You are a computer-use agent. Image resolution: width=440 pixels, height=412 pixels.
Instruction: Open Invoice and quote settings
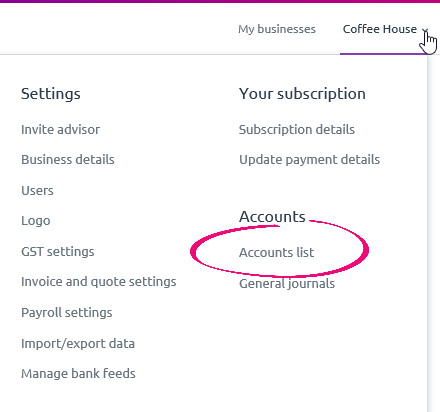coord(99,282)
